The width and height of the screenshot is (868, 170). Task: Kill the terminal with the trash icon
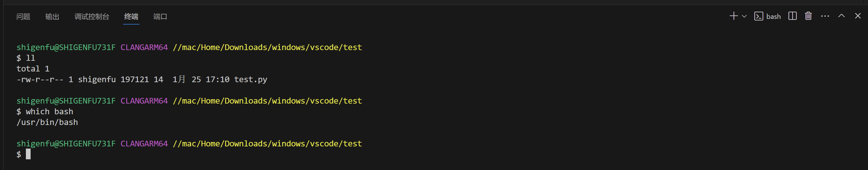click(808, 16)
